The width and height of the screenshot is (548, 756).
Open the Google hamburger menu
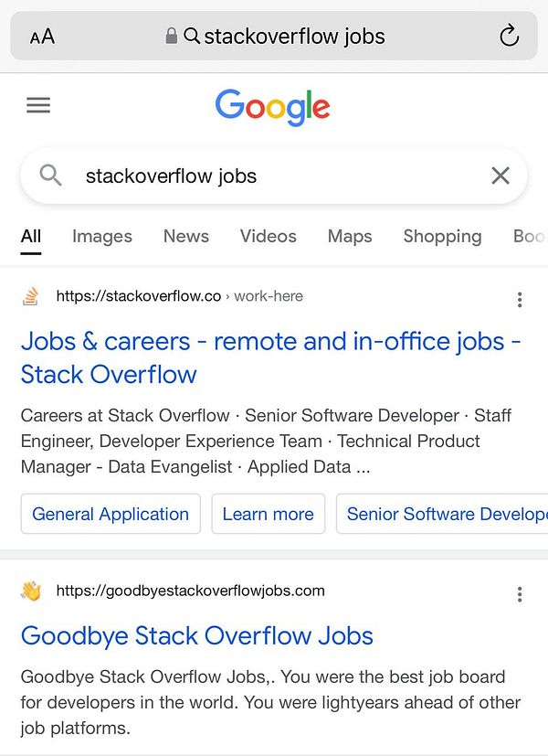point(38,105)
